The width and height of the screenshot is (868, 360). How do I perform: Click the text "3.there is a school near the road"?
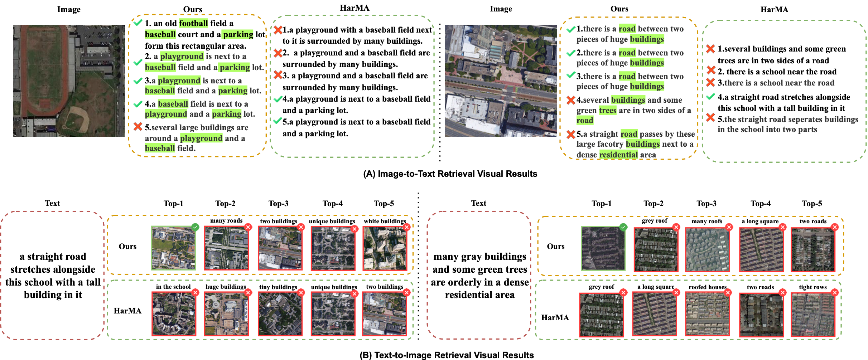[776, 83]
